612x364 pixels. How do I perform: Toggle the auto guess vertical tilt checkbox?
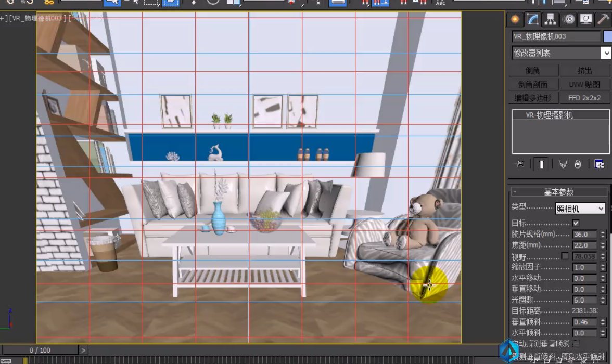(576, 343)
